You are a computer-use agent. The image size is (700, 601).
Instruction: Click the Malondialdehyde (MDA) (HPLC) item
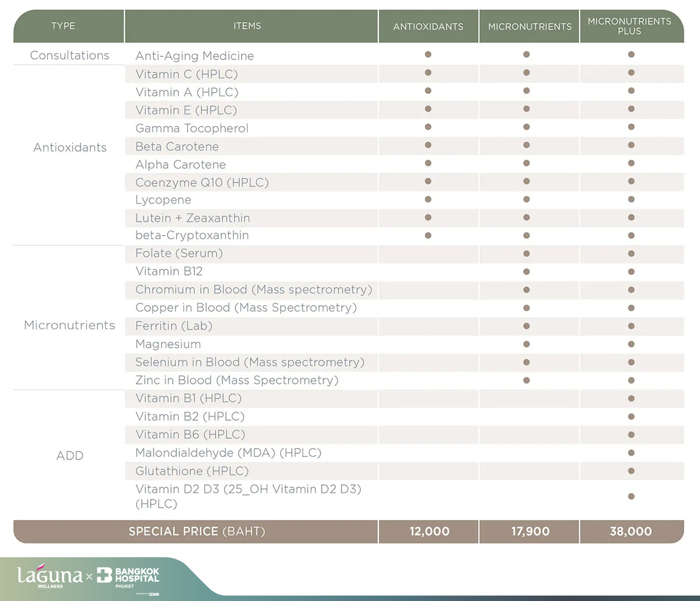pos(228,453)
